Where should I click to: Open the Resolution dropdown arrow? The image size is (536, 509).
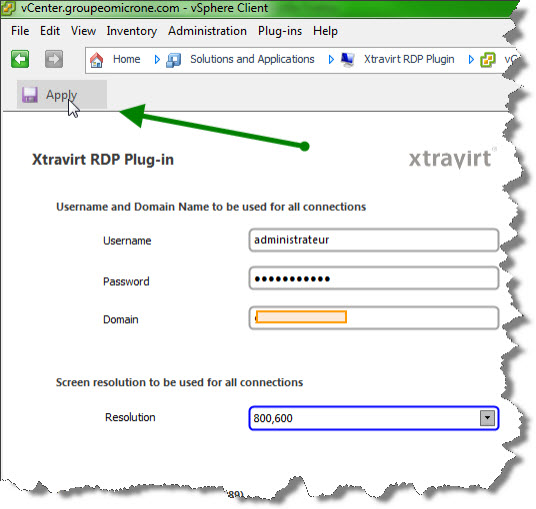pos(487,418)
